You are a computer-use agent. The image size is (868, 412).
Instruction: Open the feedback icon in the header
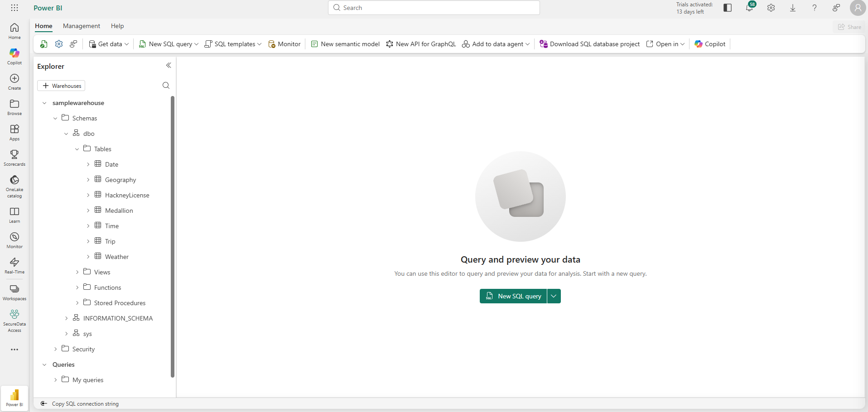coord(836,8)
